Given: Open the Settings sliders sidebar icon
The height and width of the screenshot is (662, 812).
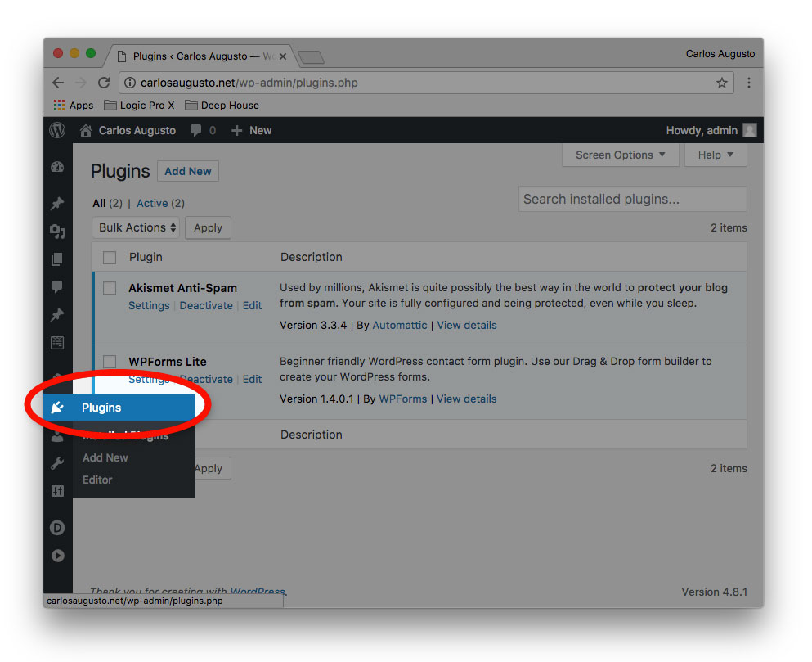Looking at the screenshot, I should [57, 491].
